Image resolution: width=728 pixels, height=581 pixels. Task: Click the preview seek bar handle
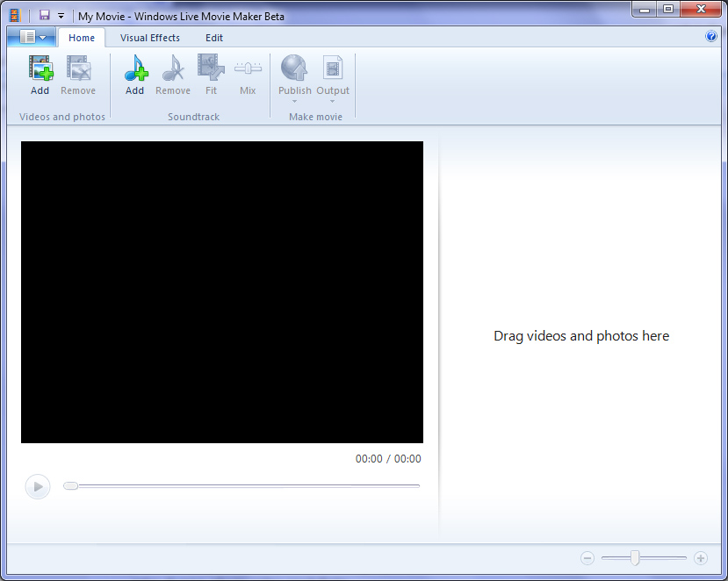[x=70, y=486]
